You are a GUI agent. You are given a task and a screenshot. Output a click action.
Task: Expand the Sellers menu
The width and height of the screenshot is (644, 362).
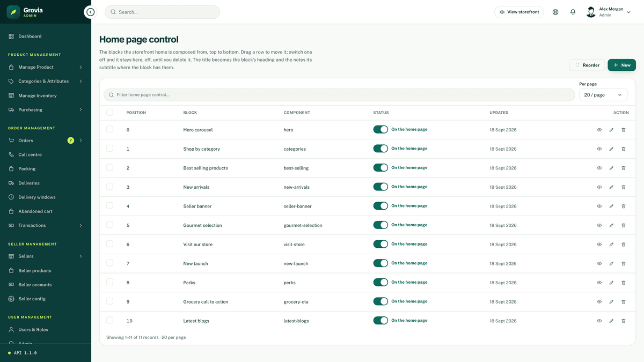pyautogui.click(x=46, y=256)
